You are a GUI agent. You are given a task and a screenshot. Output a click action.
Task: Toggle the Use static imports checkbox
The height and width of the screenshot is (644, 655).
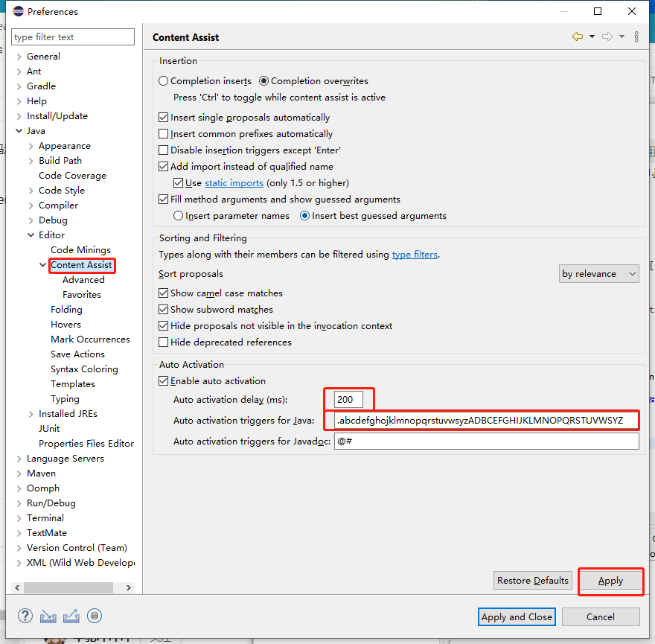pos(178,182)
